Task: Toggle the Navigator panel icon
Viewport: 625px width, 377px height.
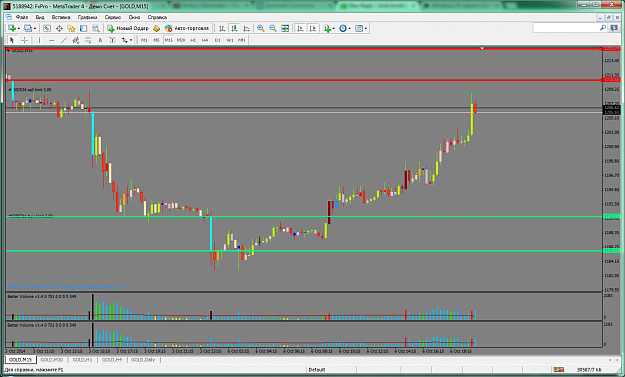Action: [71, 28]
